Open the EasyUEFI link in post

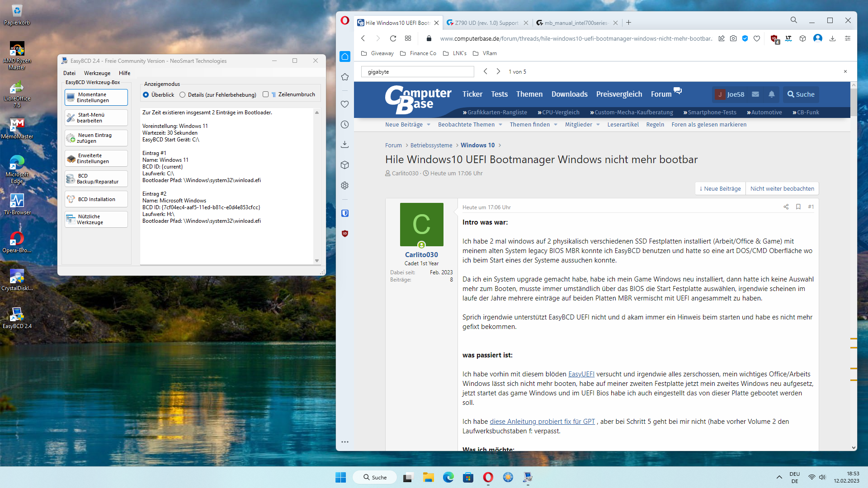pyautogui.click(x=581, y=374)
